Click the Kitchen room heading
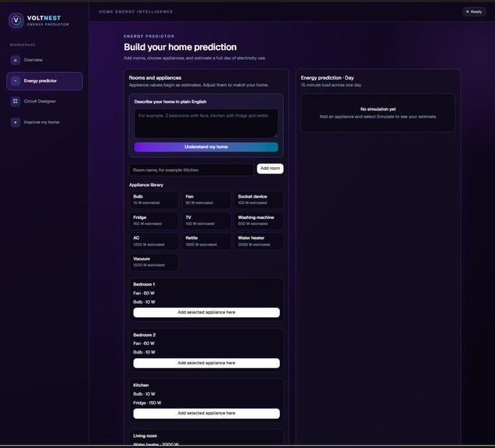The width and height of the screenshot is (495, 448). pos(141,385)
